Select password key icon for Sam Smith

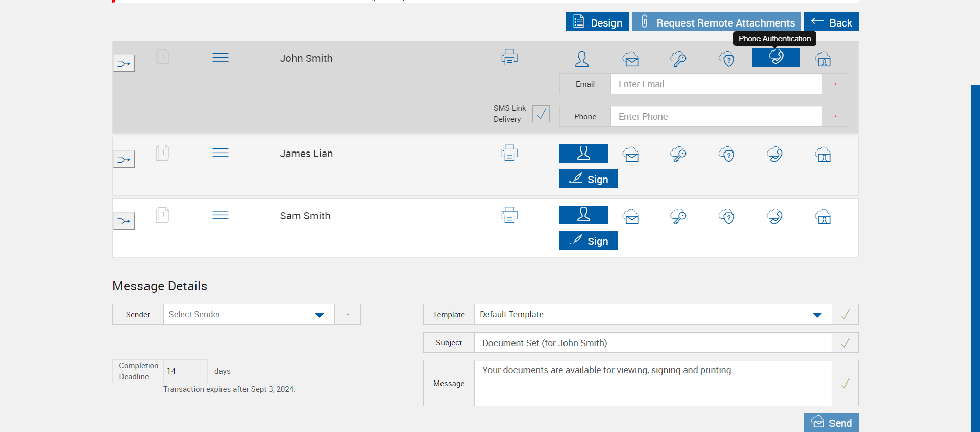pyautogui.click(x=678, y=217)
